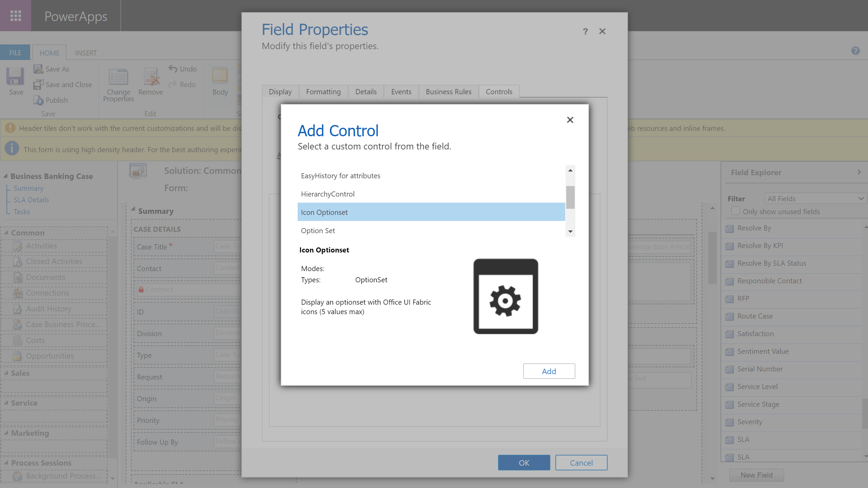
Task: Open Change Properties in the ribbon
Action: [118, 85]
